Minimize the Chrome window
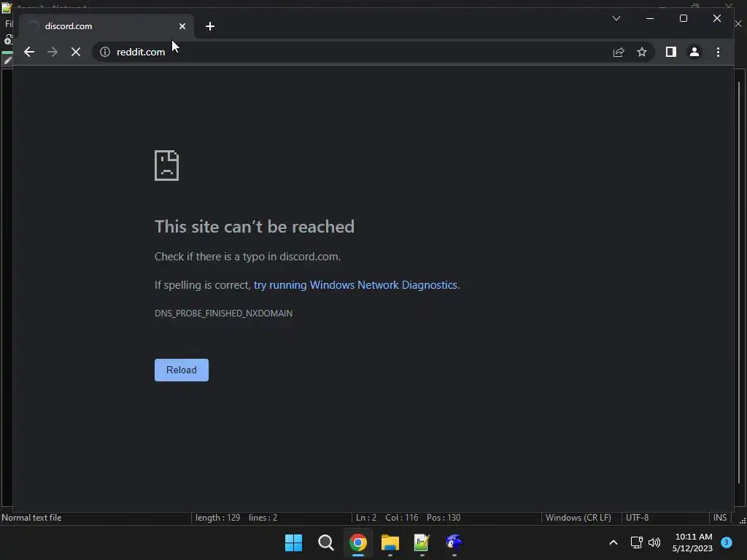The height and width of the screenshot is (560, 747). click(x=650, y=18)
